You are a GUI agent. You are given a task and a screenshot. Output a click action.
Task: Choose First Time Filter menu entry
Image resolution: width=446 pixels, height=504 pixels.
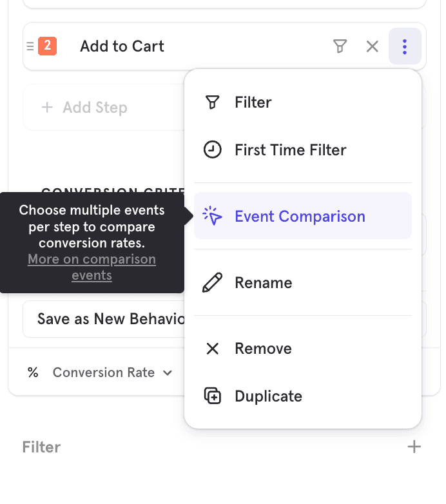coord(290,150)
